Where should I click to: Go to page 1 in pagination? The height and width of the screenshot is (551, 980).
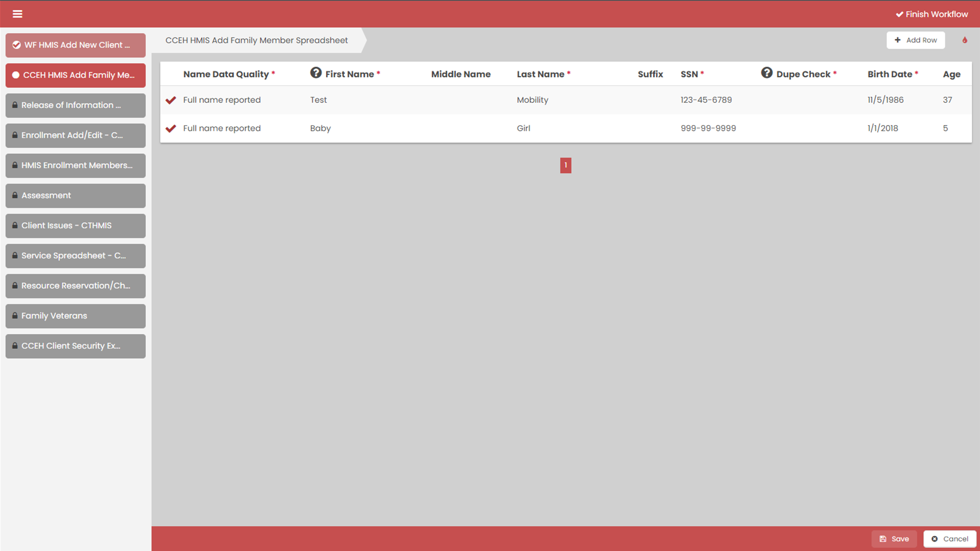[566, 165]
